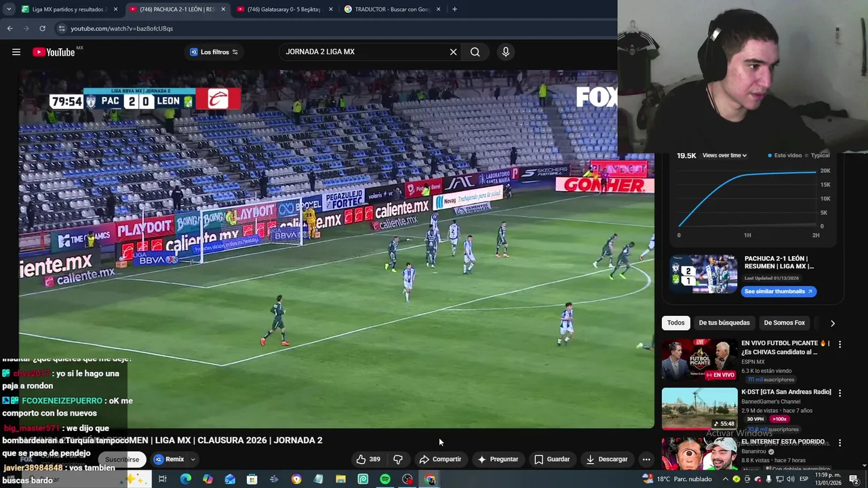Viewport: 868px width, 488px height.
Task: Clear the JORNADA 2 LIGA MX search text
Action: pos(453,52)
